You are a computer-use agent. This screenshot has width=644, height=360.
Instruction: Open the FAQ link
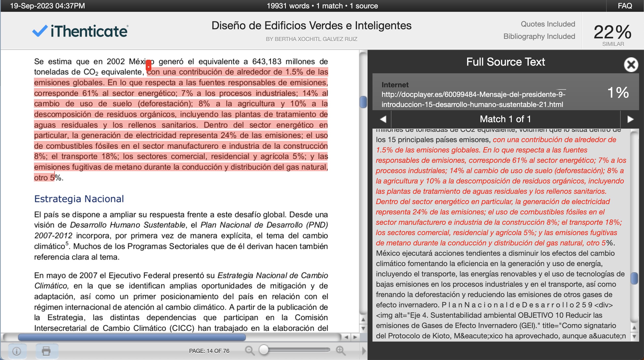625,5
